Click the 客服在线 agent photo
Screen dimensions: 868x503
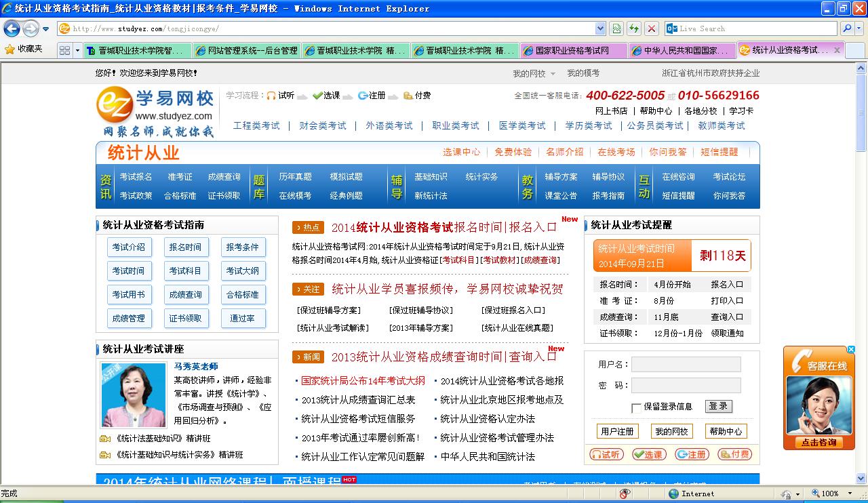818,405
